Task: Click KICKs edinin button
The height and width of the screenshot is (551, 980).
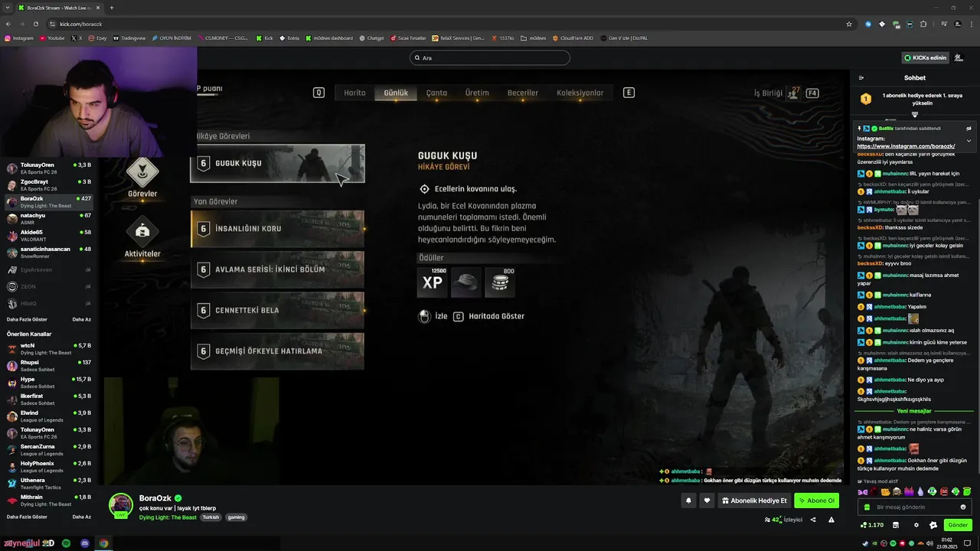Action: click(x=926, y=57)
